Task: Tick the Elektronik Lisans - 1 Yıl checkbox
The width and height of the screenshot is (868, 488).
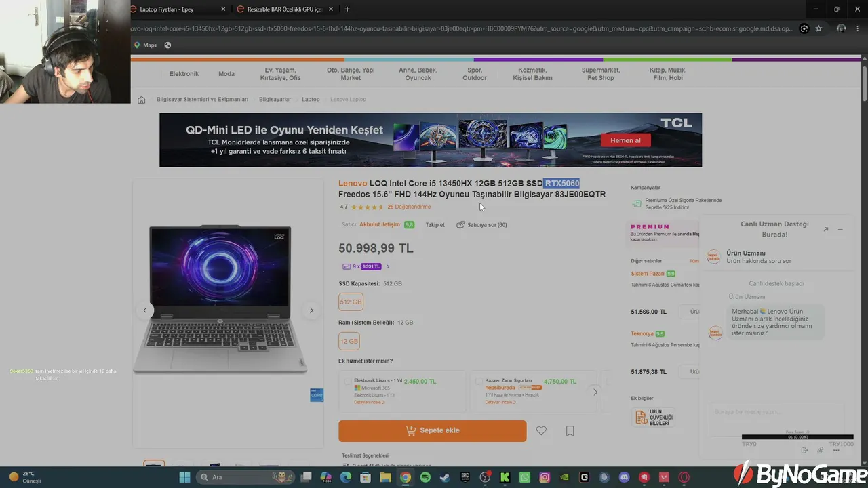Action: pyautogui.click(x=348, y=382)
